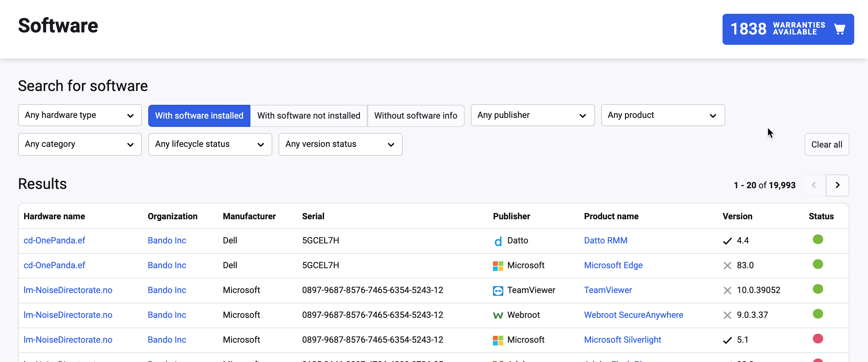
Task: Open the 'Any hardware type' dropdown
Action: 80,115
